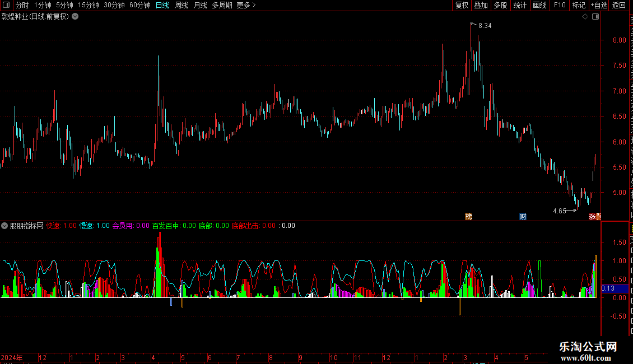The height and width of the screenshot is (364, 633).
Task: Select the 15分钟 period tab
Action: point(89,5)
